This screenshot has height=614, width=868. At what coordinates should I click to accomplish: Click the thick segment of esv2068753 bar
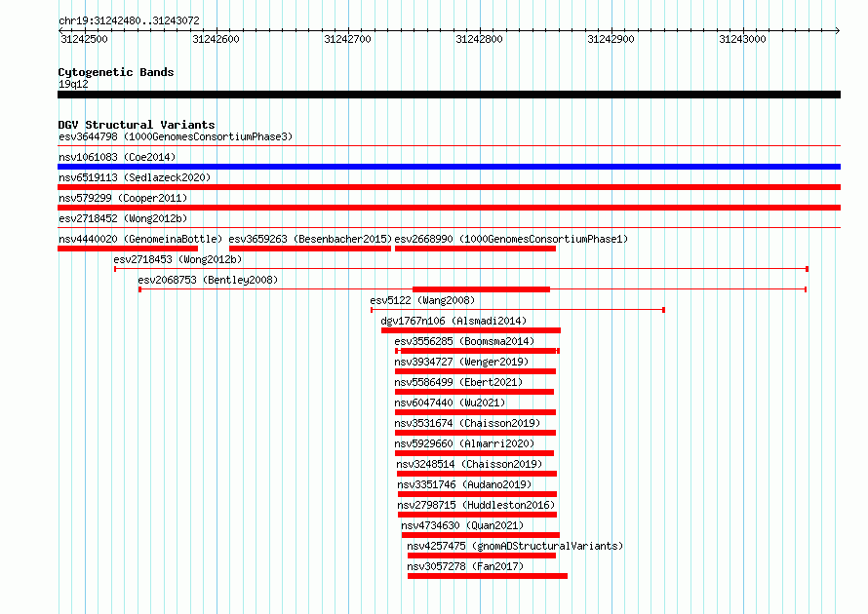tap(481, 289)
